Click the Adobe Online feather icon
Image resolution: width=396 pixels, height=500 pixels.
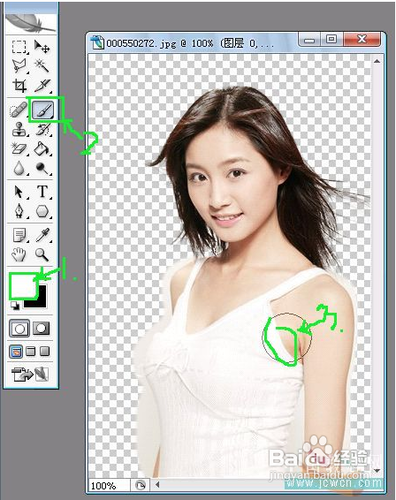pyautogui.click(x=31, y=23)
